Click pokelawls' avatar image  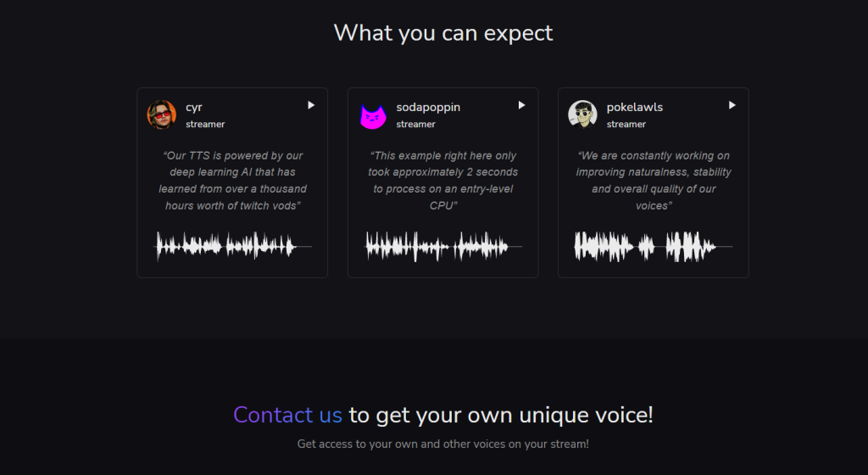[581, 115]
